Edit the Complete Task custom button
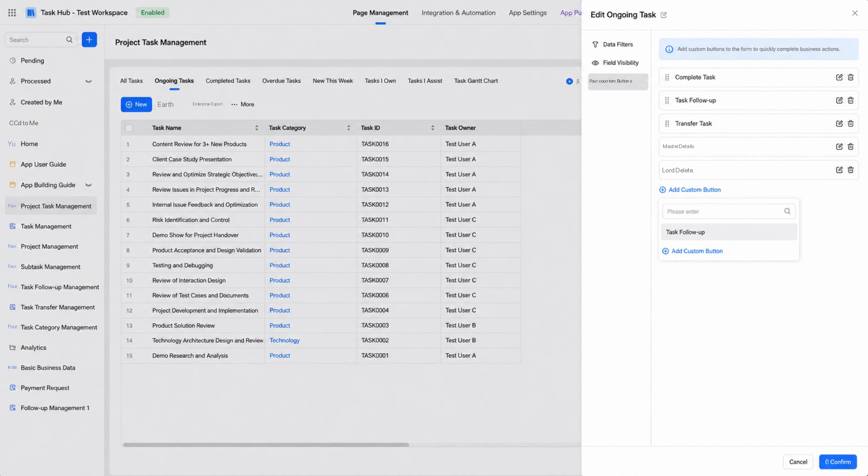The image size is (868, 476). 839,77
